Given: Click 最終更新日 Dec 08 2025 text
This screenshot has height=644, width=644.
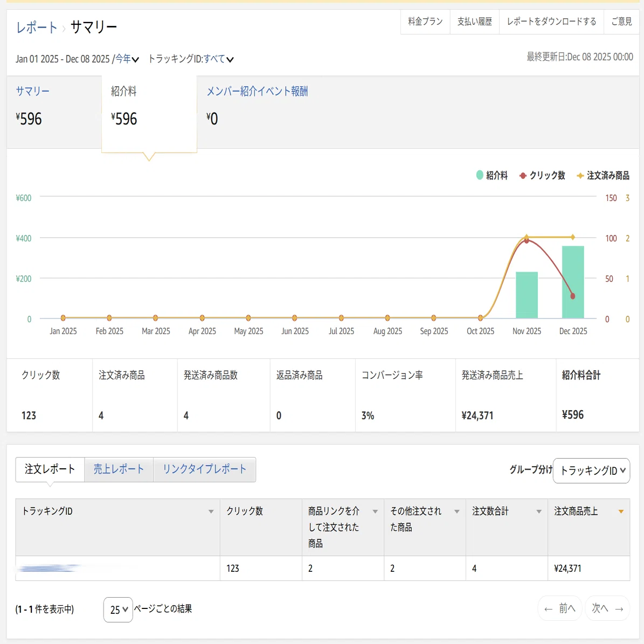Looking at the screenshot, I should tap(579, 57).
